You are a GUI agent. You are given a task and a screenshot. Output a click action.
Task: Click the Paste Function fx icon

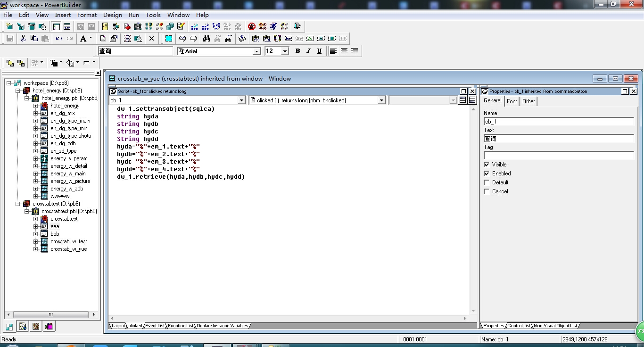[x=256, y=39]
